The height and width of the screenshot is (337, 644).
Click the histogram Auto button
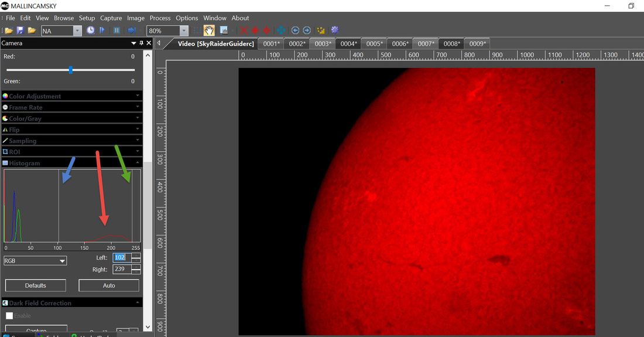pos(109,285)
